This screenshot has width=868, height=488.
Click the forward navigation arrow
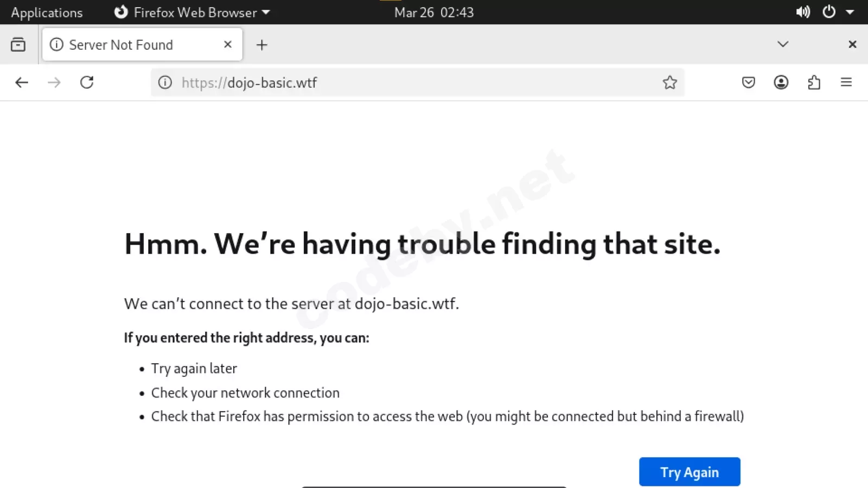pyautogui.click(x=54, y=82)
